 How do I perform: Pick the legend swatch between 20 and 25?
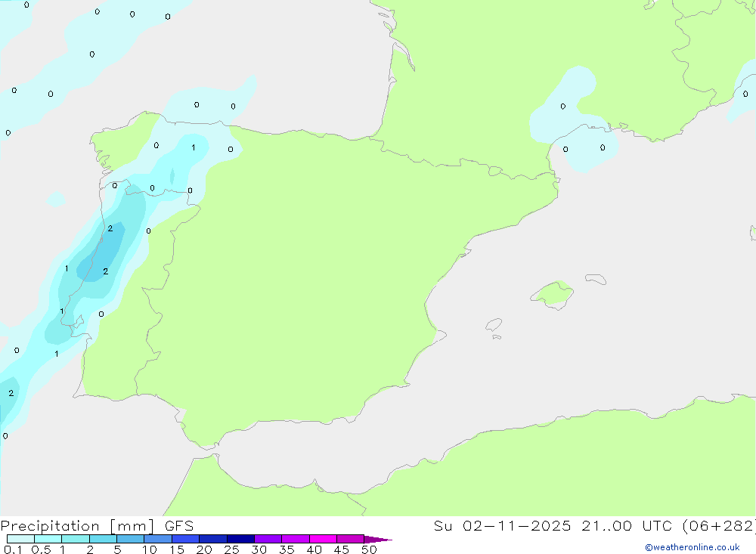pos(213,539)
